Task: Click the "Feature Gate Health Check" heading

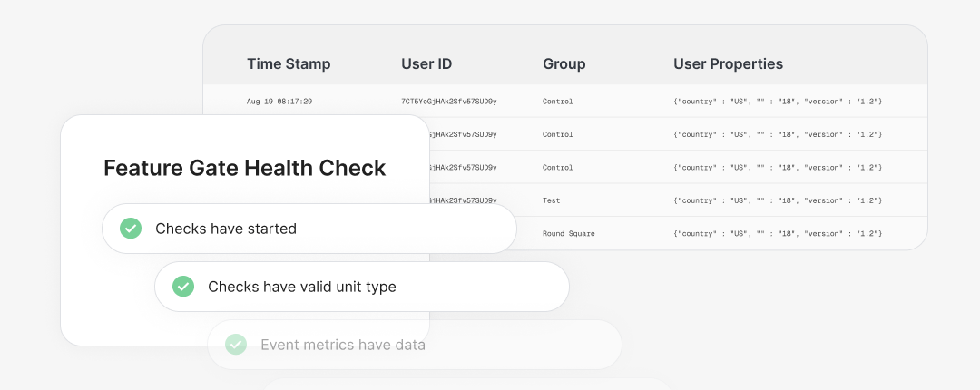Action: coord(244,168)
